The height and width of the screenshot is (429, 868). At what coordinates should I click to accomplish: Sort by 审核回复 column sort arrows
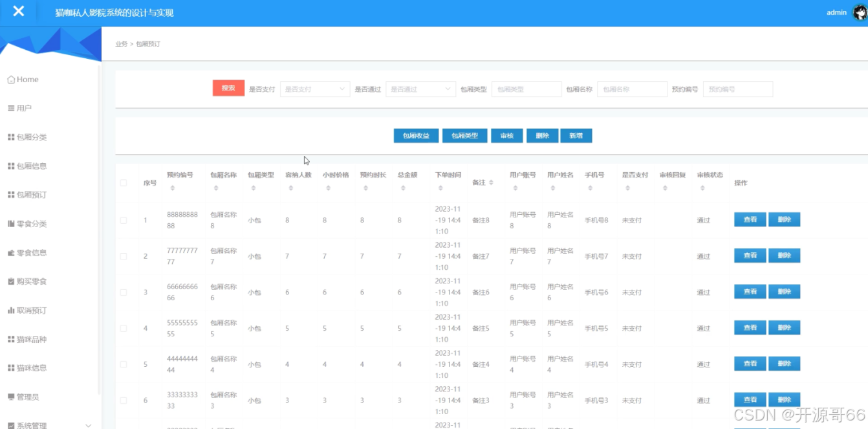click(666, 188)
